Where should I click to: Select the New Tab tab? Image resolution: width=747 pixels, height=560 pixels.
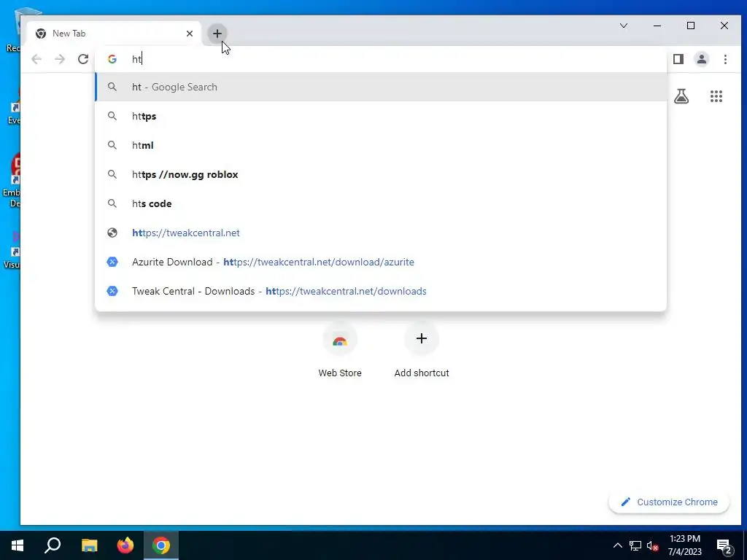pyautogui.click(x=114, y=34)
